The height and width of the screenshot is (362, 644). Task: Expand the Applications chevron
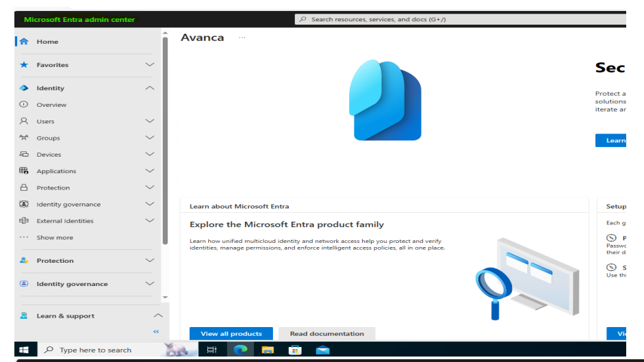(x=149, y=170)
